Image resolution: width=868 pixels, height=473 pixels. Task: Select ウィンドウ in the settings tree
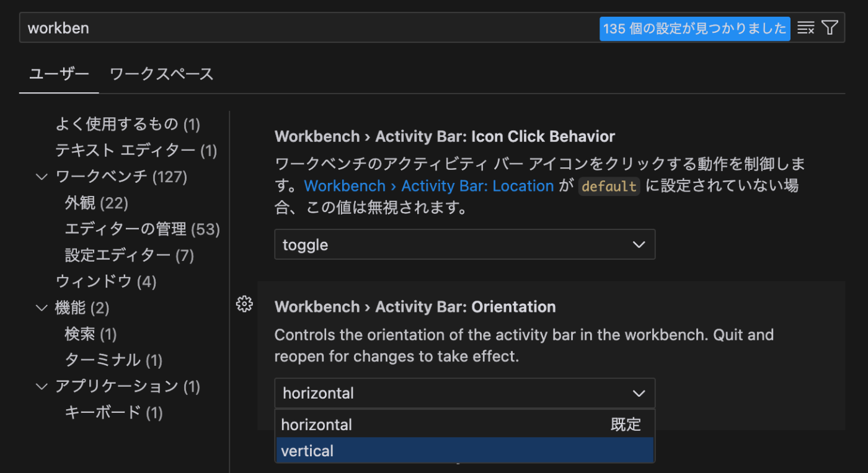105,281
